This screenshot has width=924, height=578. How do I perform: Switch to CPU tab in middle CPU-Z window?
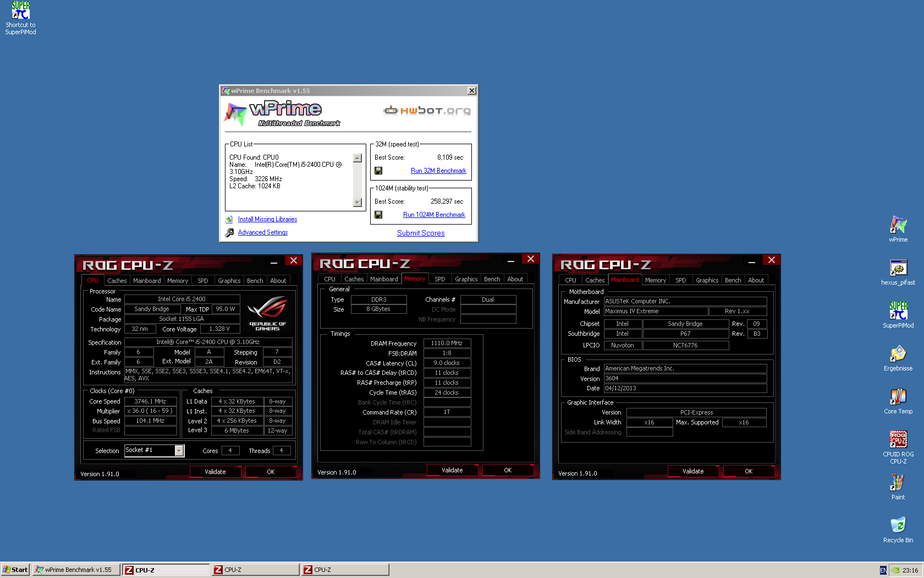[329, 279]
